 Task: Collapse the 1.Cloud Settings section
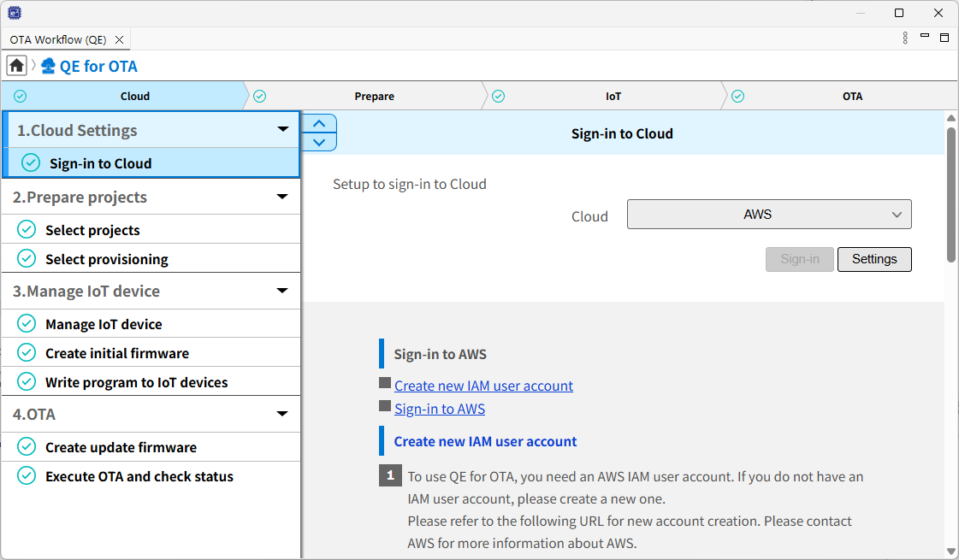283,130
